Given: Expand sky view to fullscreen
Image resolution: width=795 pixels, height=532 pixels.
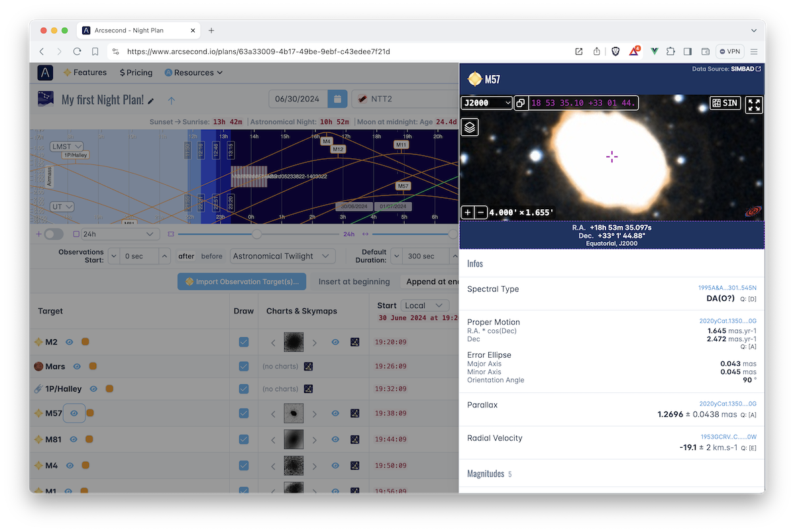Looking at the screenshot, I should 754,104.
